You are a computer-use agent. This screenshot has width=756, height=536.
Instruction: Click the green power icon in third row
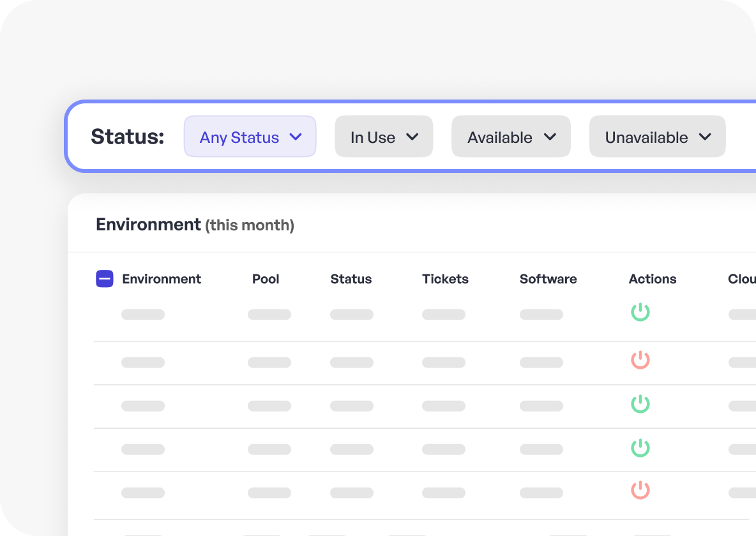point(640,403)
